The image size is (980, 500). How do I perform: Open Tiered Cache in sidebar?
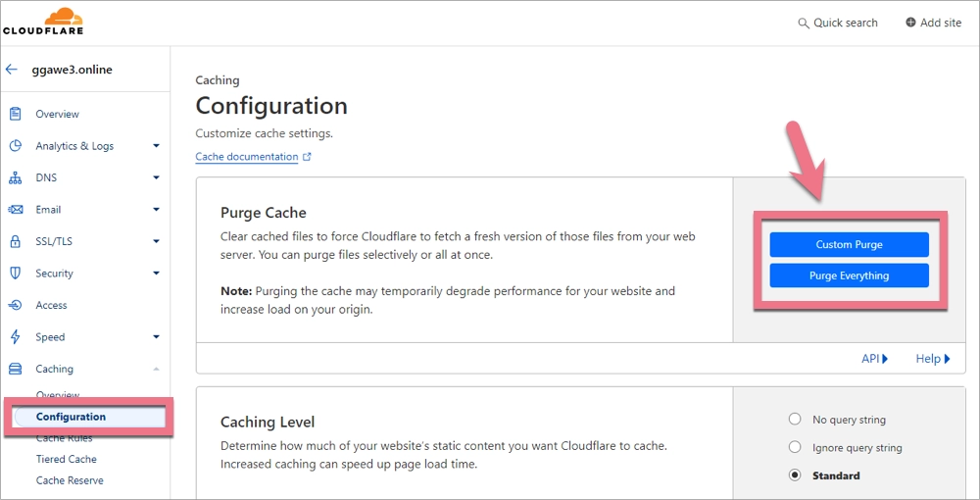coord(66,459)
